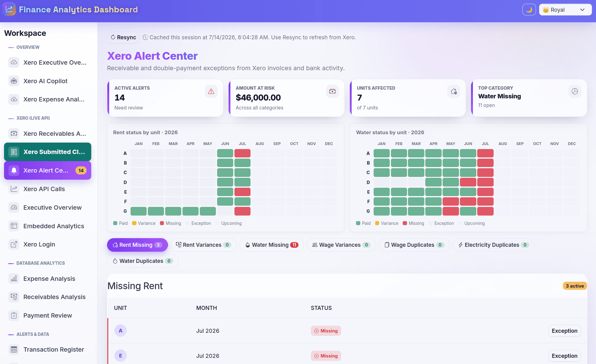Click the clock icon beside cached session text

(x=145, y=37)
